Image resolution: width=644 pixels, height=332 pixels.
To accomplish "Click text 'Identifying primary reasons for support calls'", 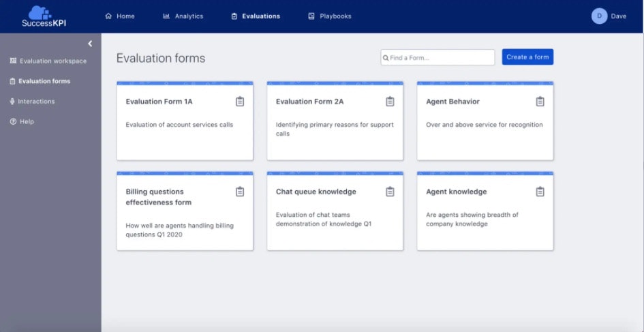I will 335,129.
